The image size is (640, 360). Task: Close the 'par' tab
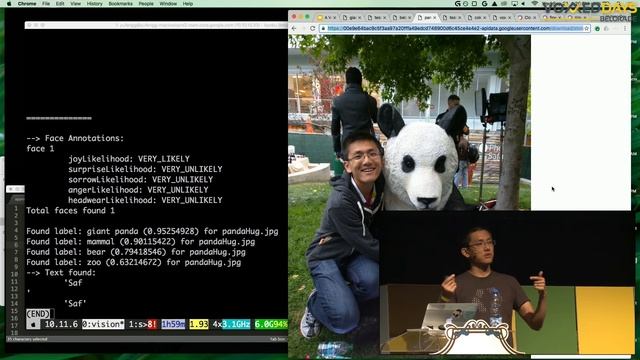coord(434,18)
